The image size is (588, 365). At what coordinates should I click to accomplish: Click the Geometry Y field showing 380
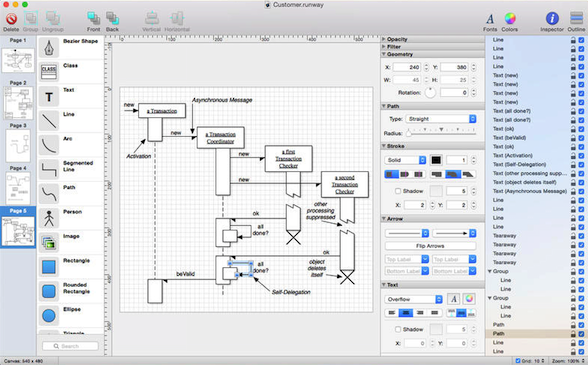click(x=454, y=68)
